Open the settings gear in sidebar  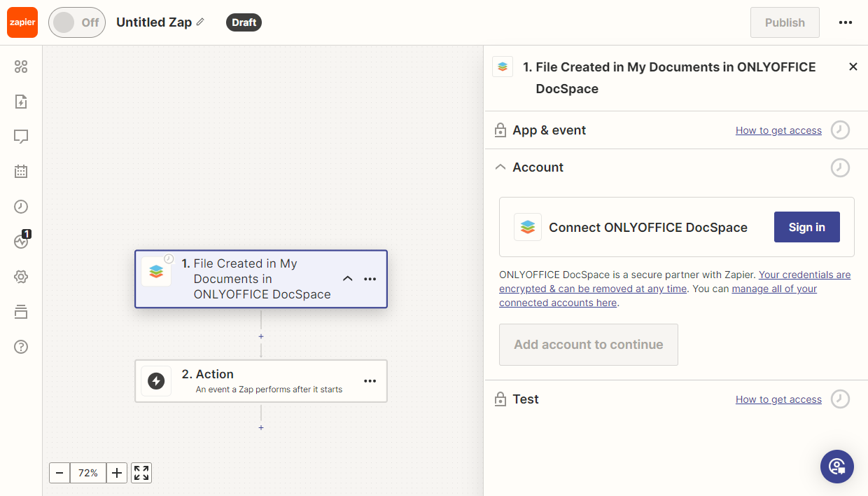pos(21,277)
